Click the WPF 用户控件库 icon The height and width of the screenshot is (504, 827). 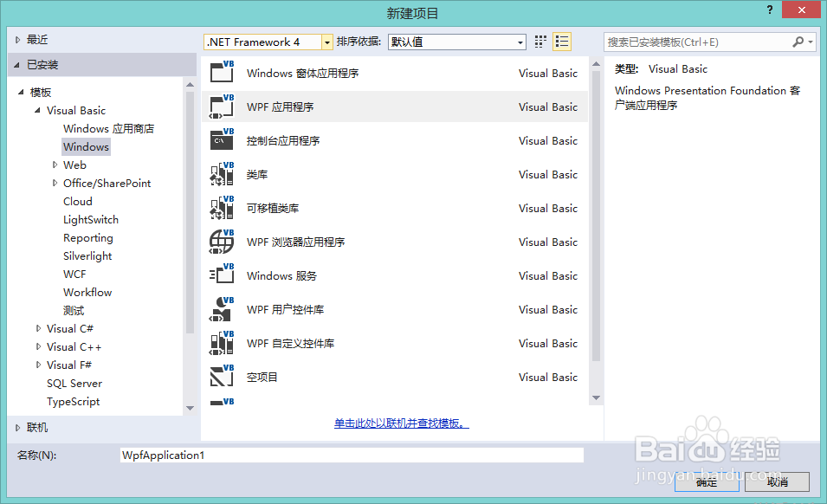point(222,309)
